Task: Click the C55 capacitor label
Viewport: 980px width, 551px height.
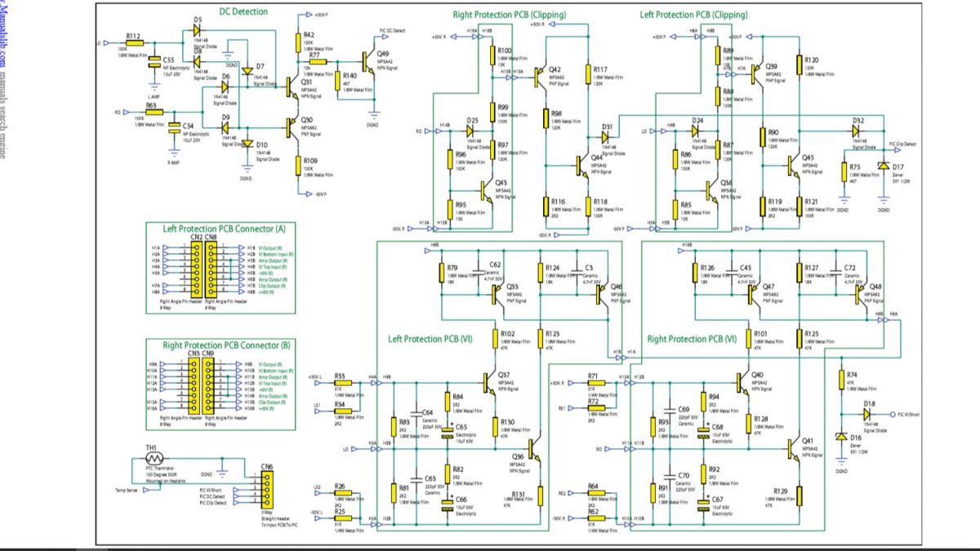Action: click(168, 60)
